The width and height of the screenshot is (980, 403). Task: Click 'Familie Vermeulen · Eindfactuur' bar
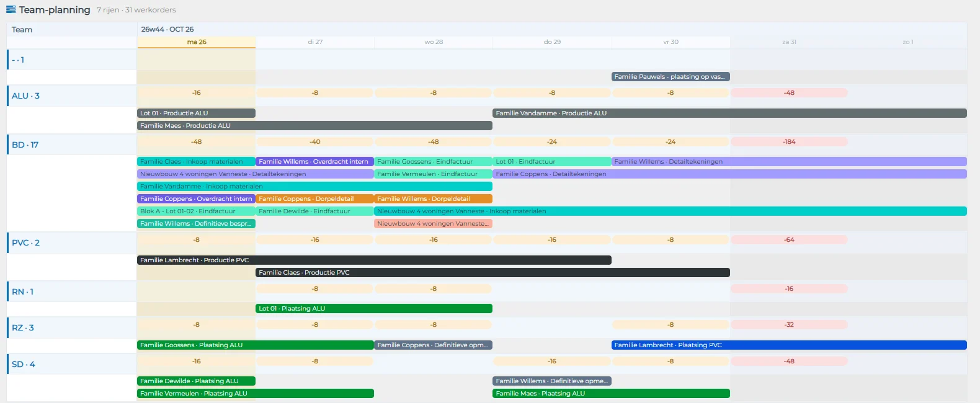pos(433,174)
